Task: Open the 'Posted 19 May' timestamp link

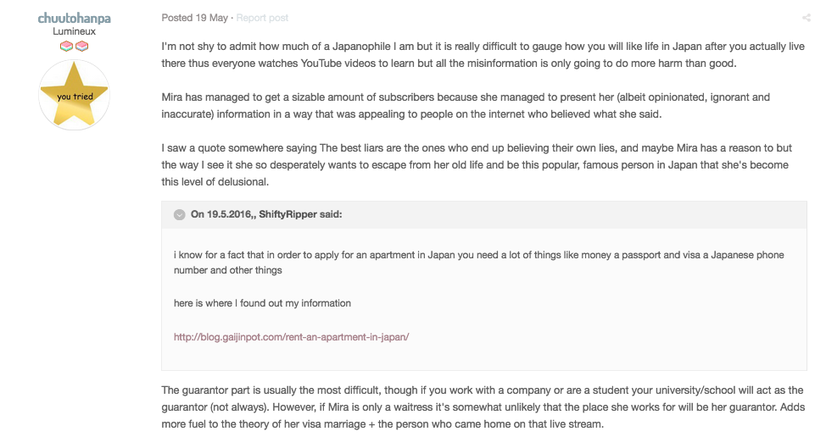Action: point(195,18)
